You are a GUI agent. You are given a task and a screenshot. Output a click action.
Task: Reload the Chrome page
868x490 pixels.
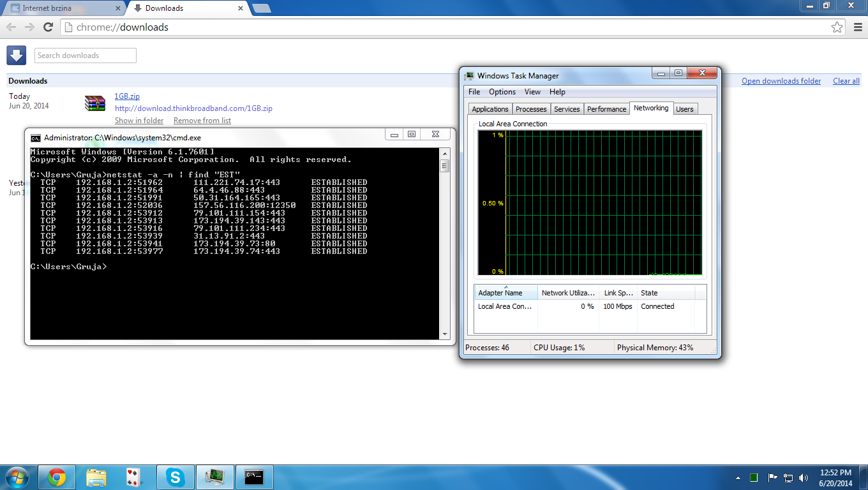[x=48, y=27]
